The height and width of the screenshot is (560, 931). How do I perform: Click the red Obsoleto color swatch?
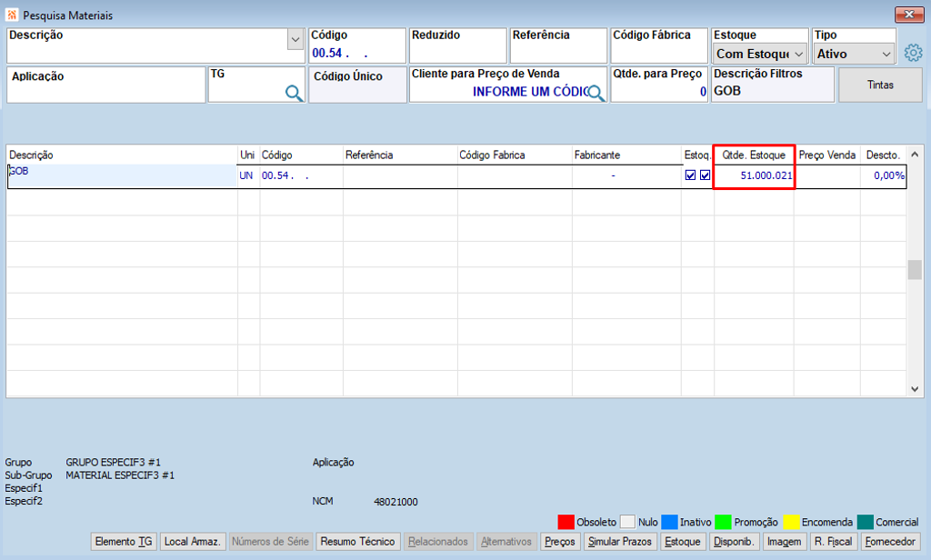coord(566,522)
